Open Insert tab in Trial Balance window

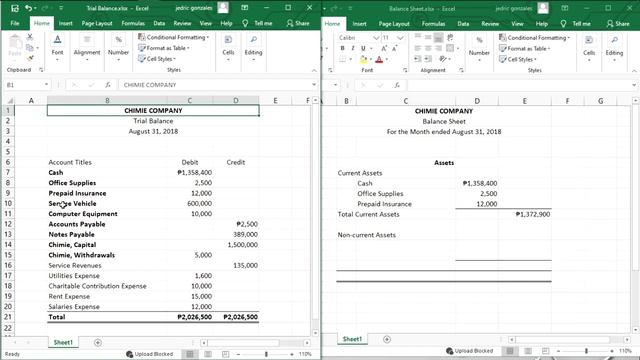[65, 23]
